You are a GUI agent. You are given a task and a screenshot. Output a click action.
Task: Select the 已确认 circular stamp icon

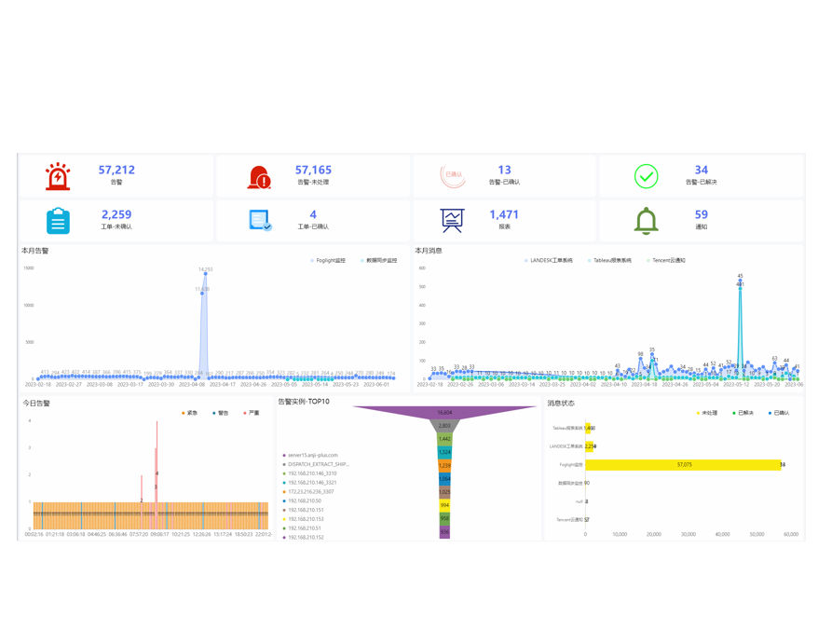[453, 175]
